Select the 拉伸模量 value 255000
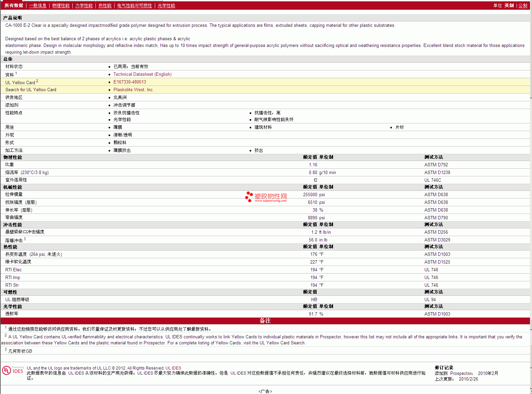The image size is (532, 394). pos(310,195)
